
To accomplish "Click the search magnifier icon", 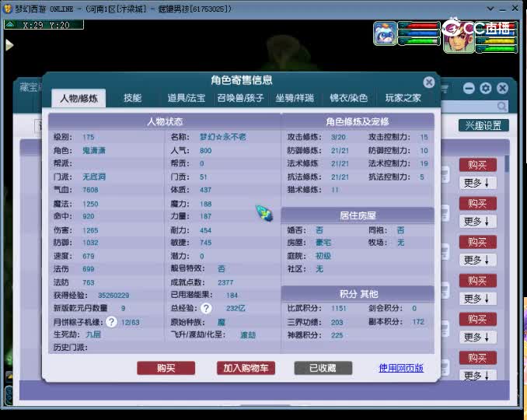I will [502, 107].
